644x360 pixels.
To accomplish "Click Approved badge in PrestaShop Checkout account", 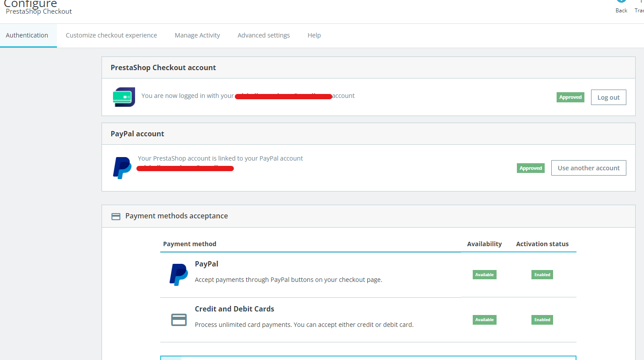I will click(570, 97).
